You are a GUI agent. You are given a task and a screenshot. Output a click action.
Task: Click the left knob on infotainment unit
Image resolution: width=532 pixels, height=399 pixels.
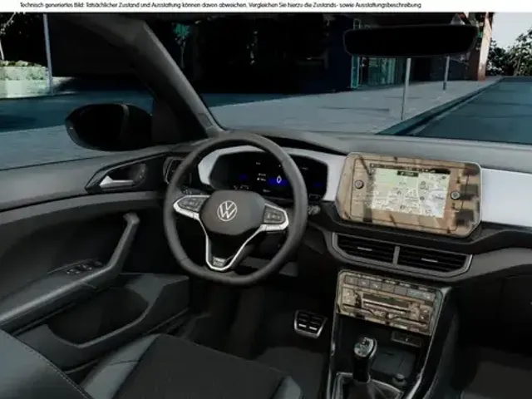358,184
